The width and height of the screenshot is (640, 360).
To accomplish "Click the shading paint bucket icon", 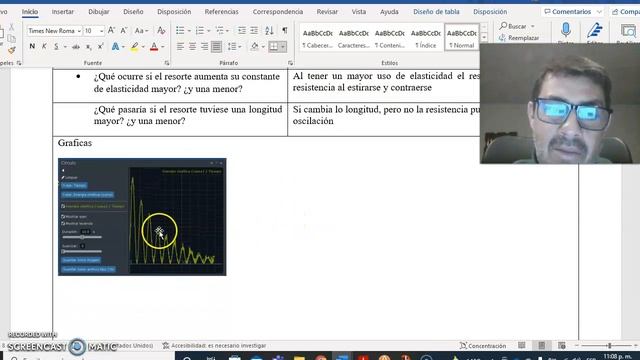I will pyautogui.click(x=255, y=47).
